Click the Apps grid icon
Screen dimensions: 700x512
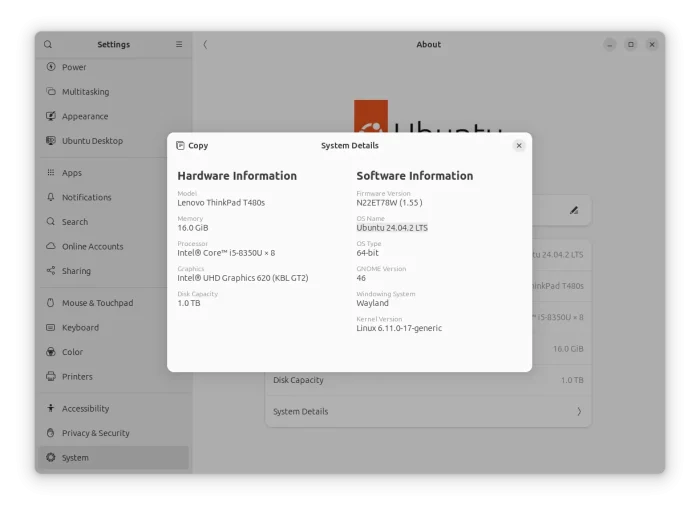coord(51,172)
